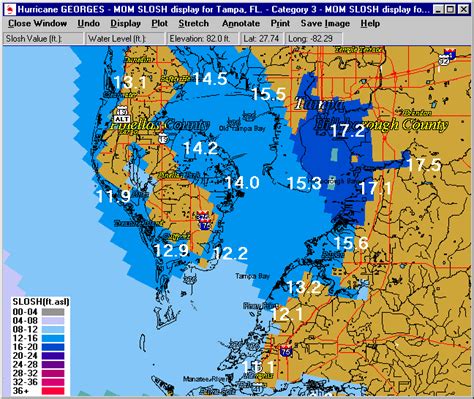This screenshot has height=399, width=474.
Task: Click the 24-28 purple legend swatch
Action: coord(53,364)
